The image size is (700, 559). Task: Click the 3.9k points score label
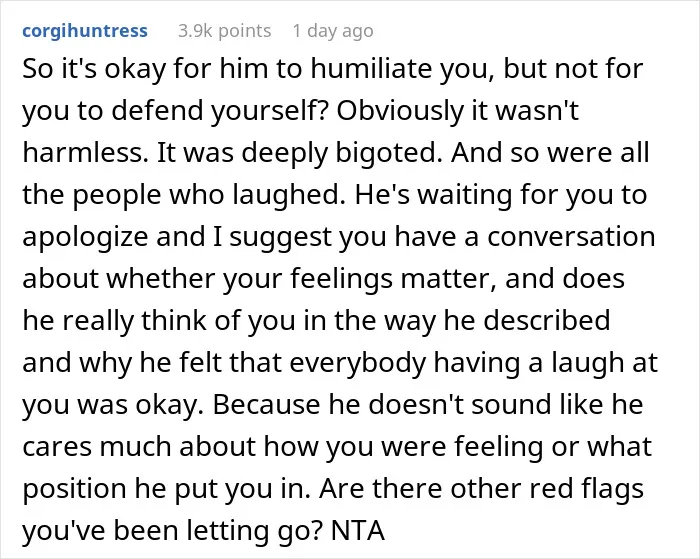point(225,31)
